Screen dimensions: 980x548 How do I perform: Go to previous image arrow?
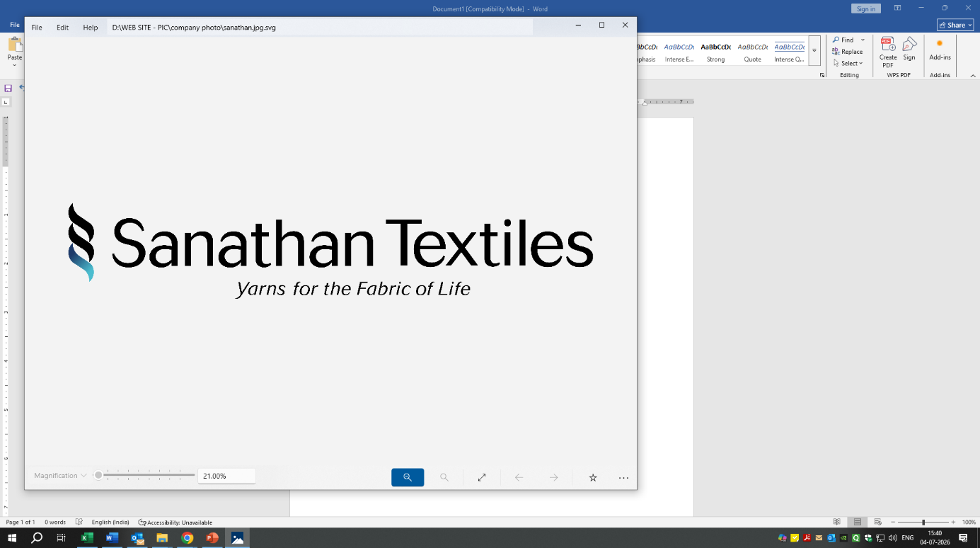click(x=519, y=477)
